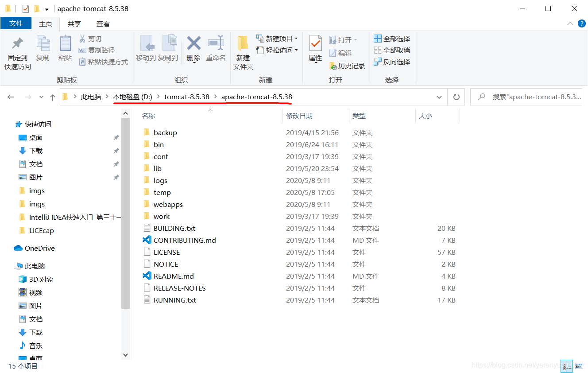This screenshot has height=373, width=588.
Task: Open the Open (打开) dropdown in ribbon
Action: click(x=343, y=40)
